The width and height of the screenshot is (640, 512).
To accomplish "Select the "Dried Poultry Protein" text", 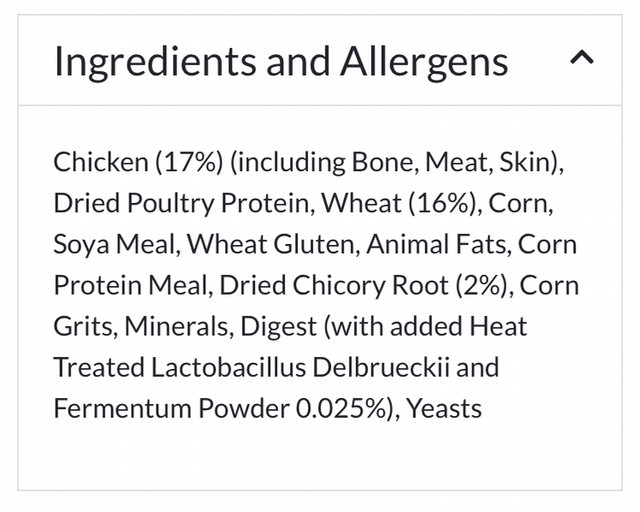I will click(186, 203).
